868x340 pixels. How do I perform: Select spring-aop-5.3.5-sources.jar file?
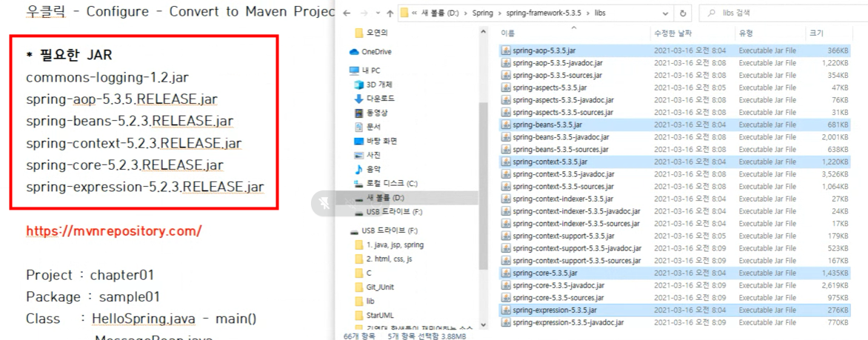[558, 75]
